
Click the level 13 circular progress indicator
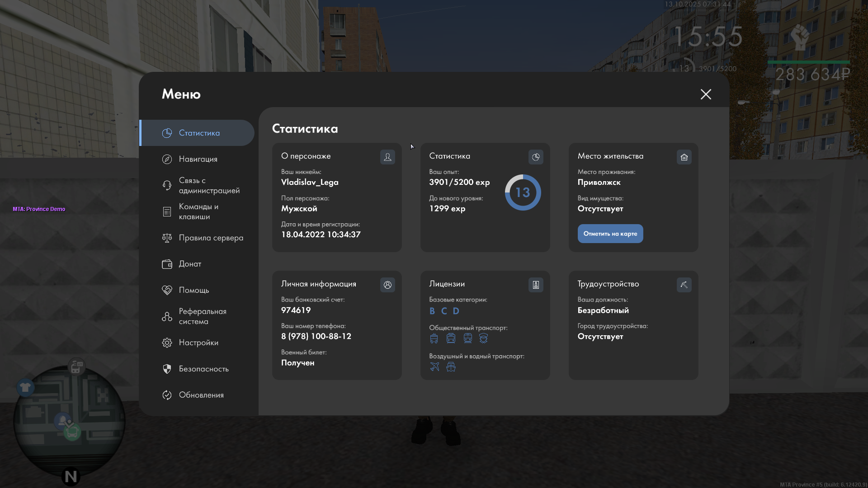tap(523, 192)
